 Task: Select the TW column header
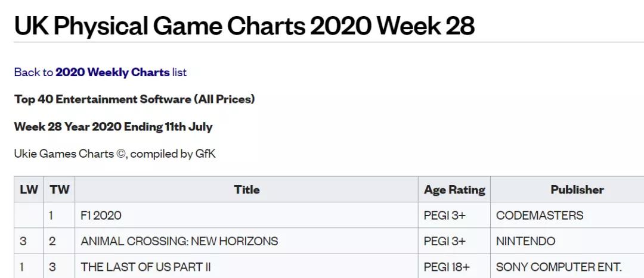[59, 189]
